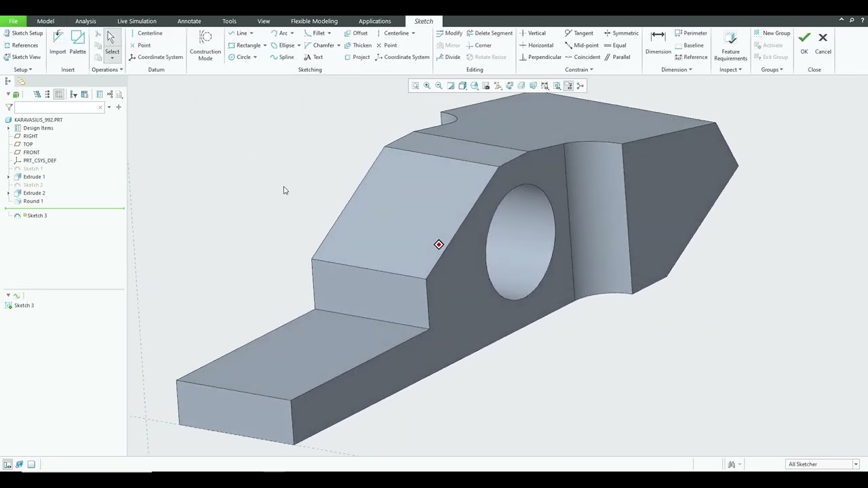Expand the Setup group menu

[23, 70]
